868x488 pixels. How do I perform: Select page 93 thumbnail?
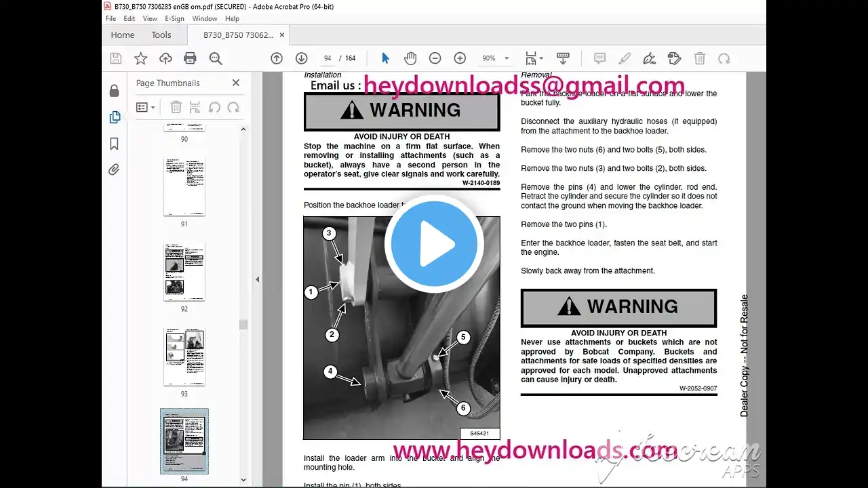[x=184, y=357]
